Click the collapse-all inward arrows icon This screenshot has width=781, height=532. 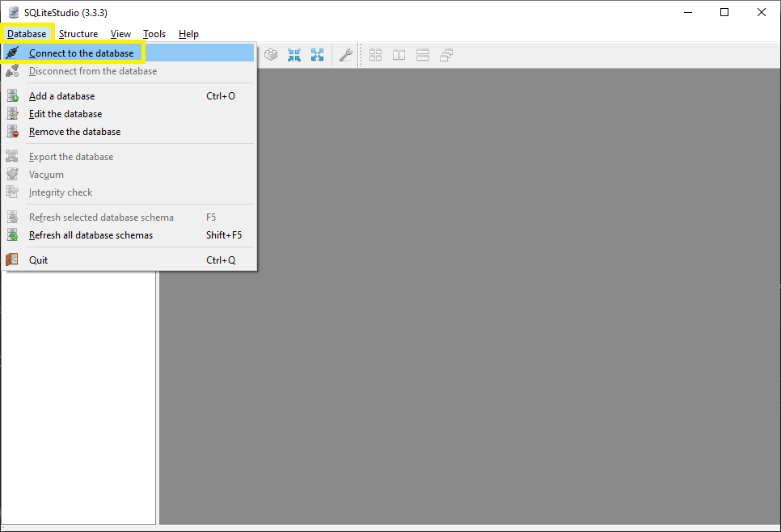coord(294,55)
